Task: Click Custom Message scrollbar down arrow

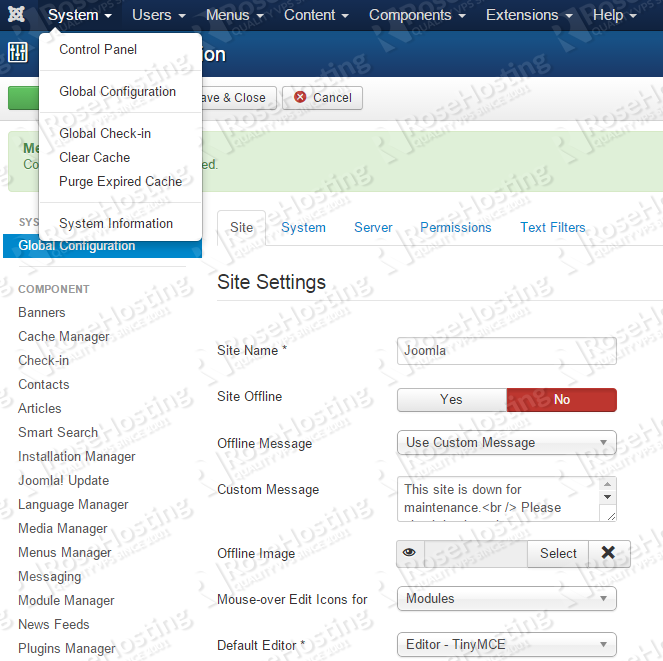Action: pyautogui.click(x=608, y=497)
